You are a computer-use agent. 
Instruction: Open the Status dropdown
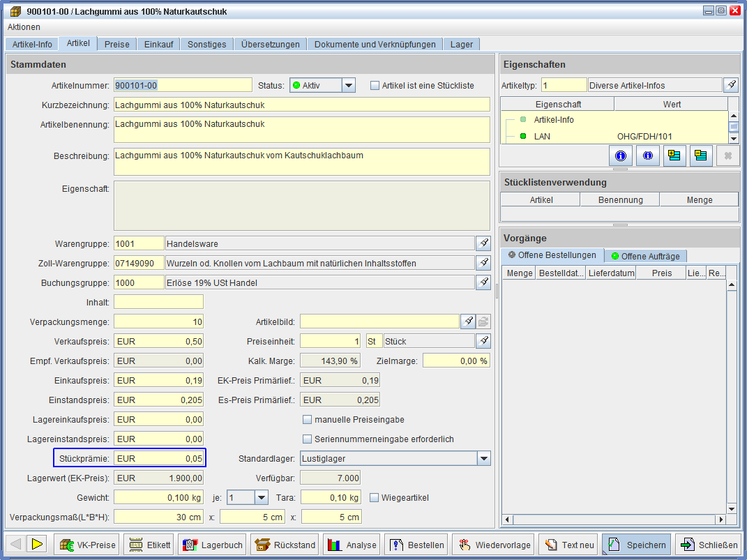click(x=349, y=86)
